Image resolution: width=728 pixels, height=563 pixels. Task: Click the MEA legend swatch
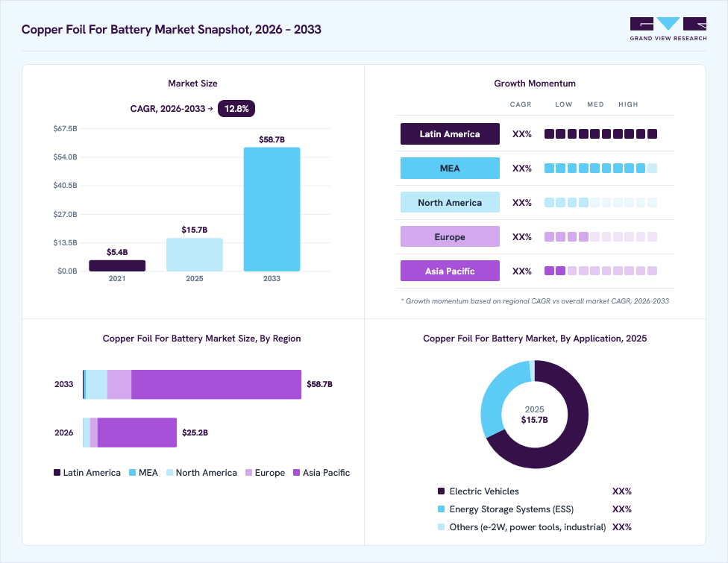point(132,473)
